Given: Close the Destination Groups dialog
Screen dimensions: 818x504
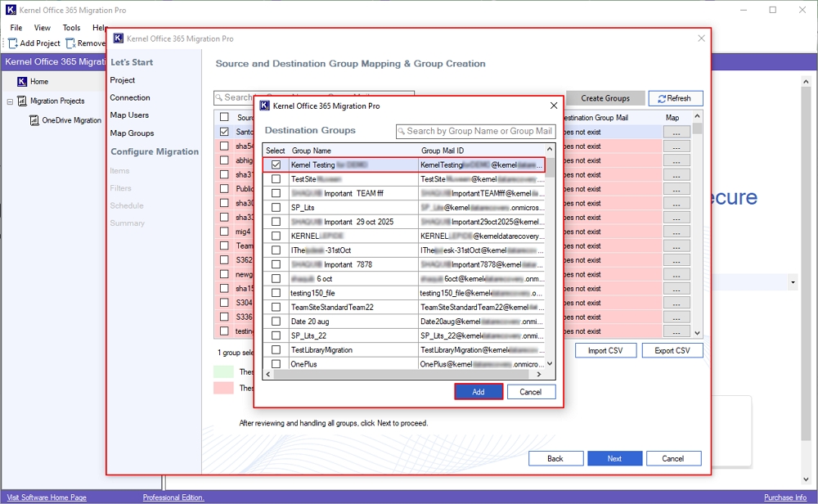Looking at the screenshot, I should coord(554,106).
